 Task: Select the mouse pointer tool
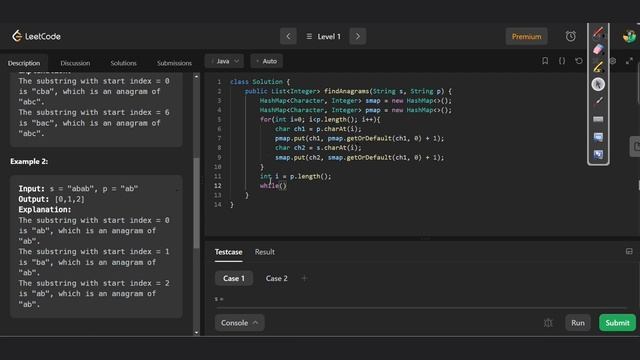click(598, 84)
